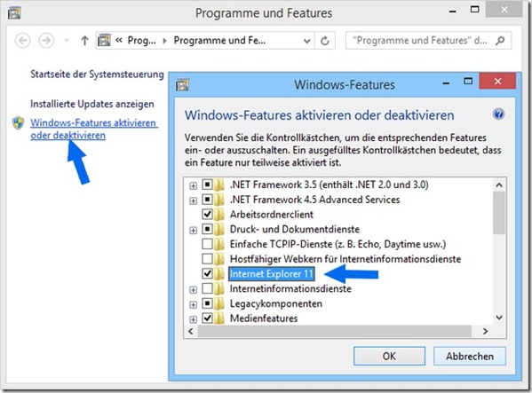Open recent locations dropdown arrow
The width and height of the screenshot is (532, 393).
(67, 41)
